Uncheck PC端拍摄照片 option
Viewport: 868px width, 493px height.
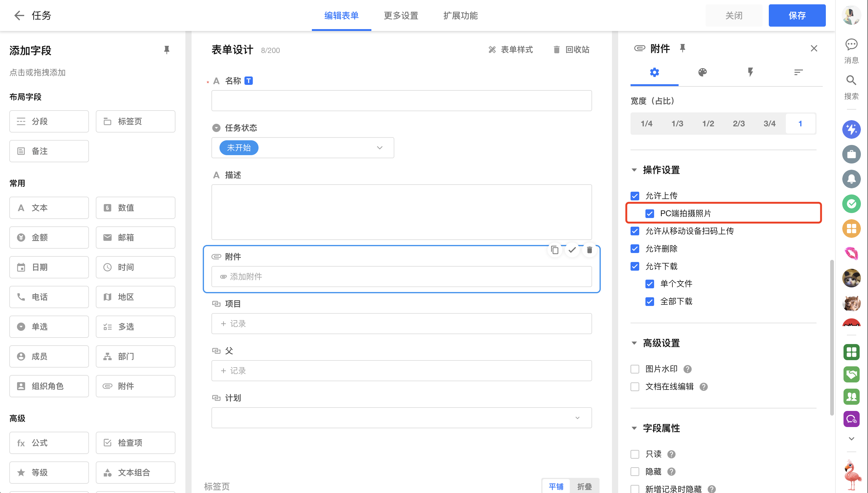[649, 214]
